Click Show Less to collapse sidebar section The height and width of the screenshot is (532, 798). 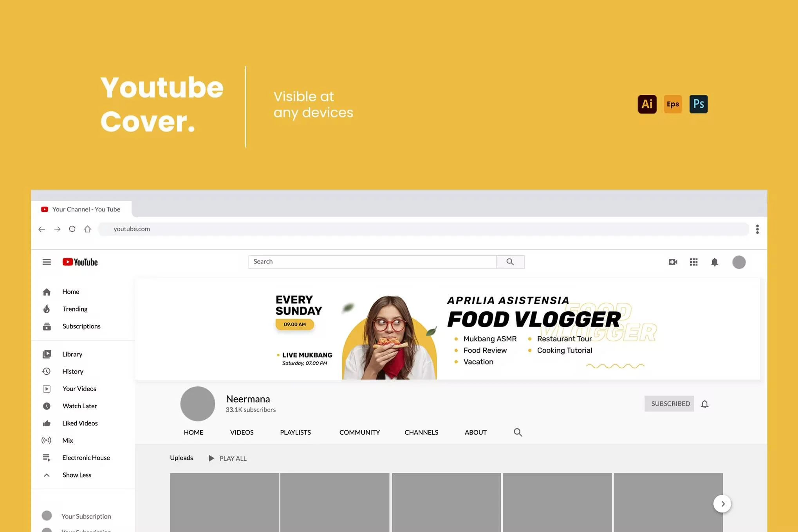coord(76,474)
